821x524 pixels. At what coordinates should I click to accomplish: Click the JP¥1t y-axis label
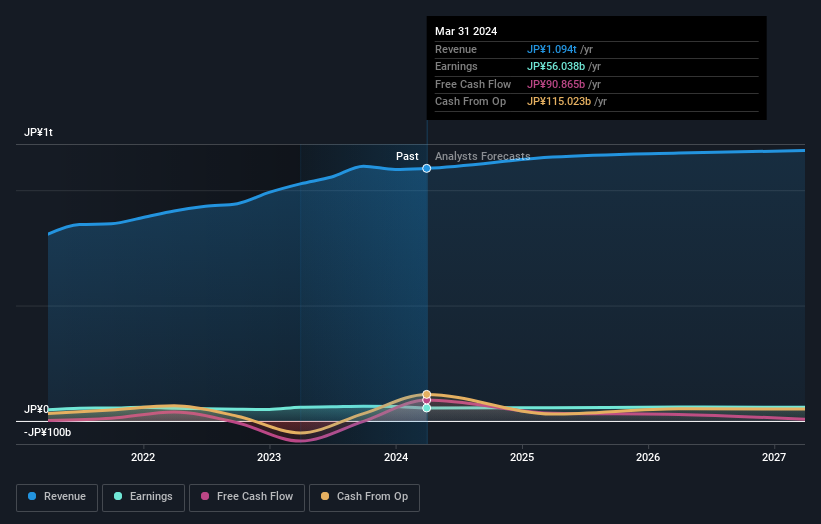(38, 132)
